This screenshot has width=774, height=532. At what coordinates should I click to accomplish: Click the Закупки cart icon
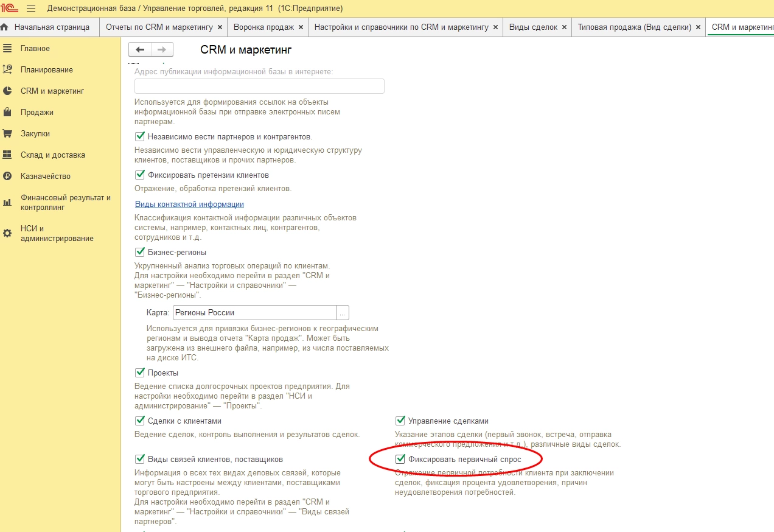point(7,133)
